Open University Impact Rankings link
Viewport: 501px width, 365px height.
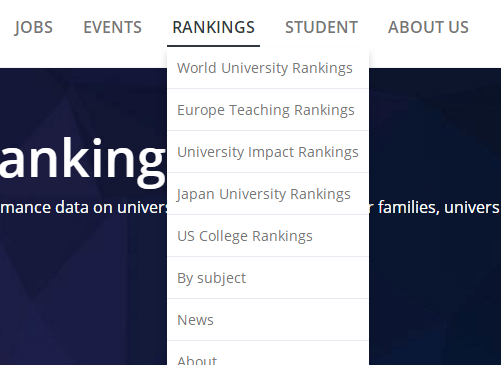[x=268, y=152]
